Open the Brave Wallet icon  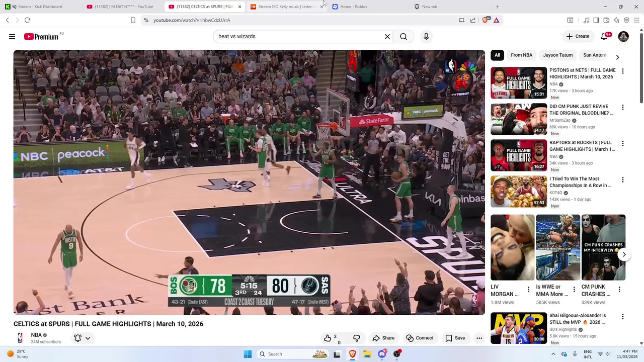pos(606,20)
